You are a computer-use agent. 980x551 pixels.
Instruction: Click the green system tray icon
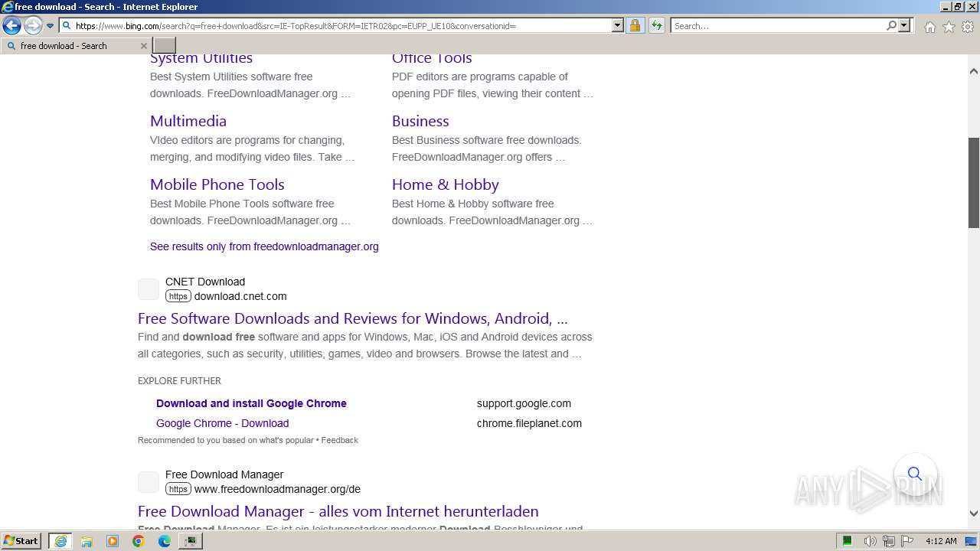click(x=848, y=541)
